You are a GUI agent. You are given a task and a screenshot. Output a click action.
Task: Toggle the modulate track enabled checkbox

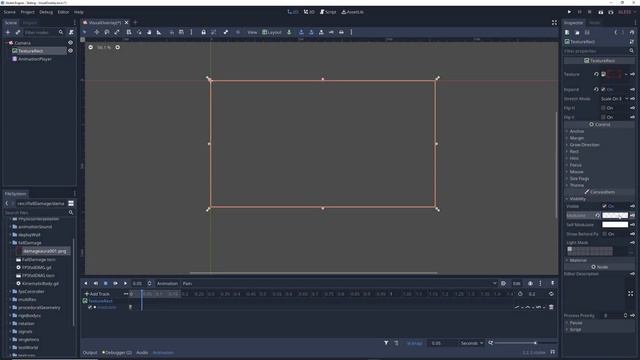pyautogui.click(x=90, y=307)
